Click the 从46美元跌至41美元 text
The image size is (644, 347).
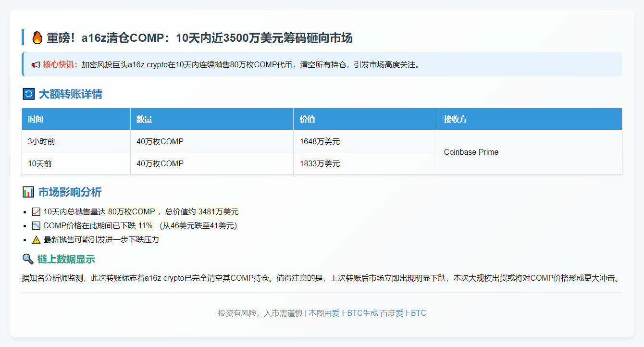coord(198,225)
